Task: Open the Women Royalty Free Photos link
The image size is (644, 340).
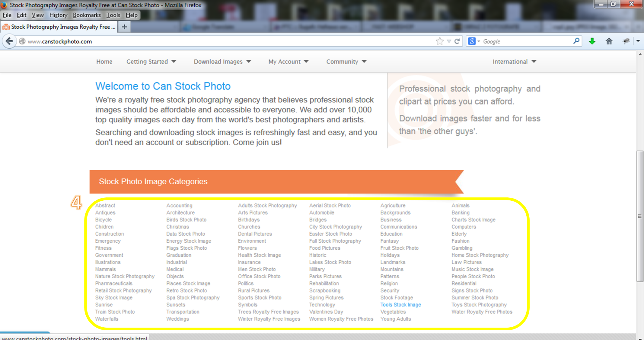Action: coord(341,319)
